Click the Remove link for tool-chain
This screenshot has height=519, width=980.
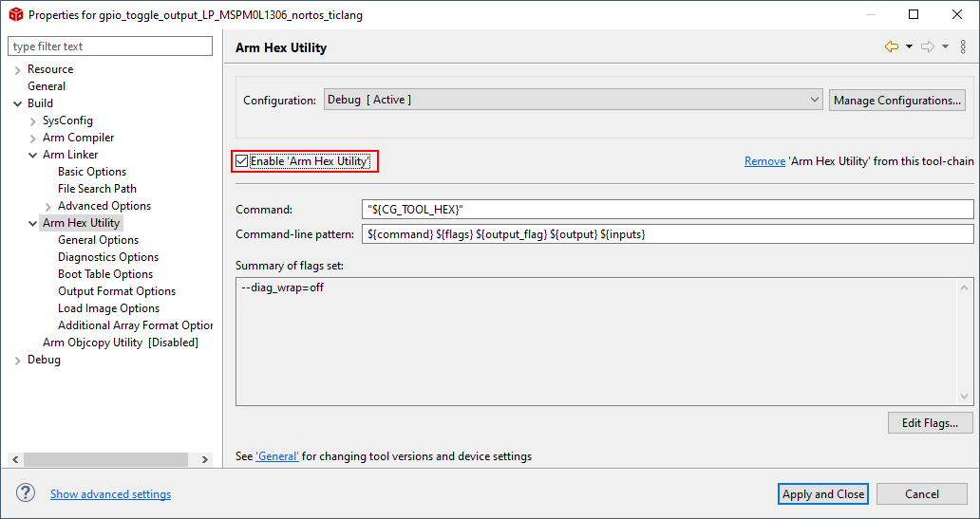(x=763, y=161)
